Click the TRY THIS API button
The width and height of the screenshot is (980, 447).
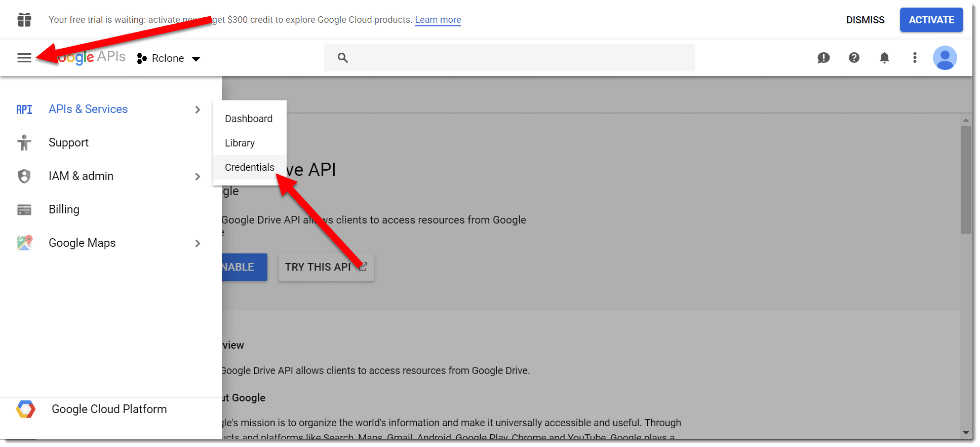point(326,267)
